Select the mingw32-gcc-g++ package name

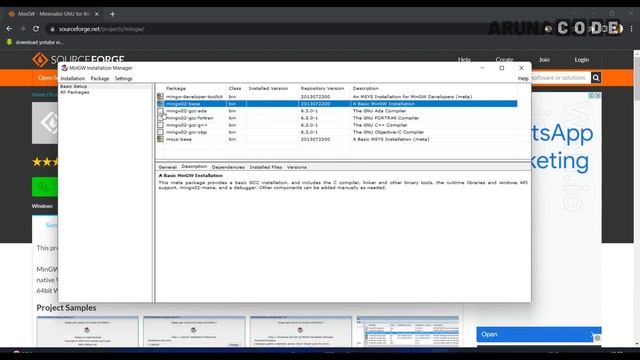(x=187, y=125)
